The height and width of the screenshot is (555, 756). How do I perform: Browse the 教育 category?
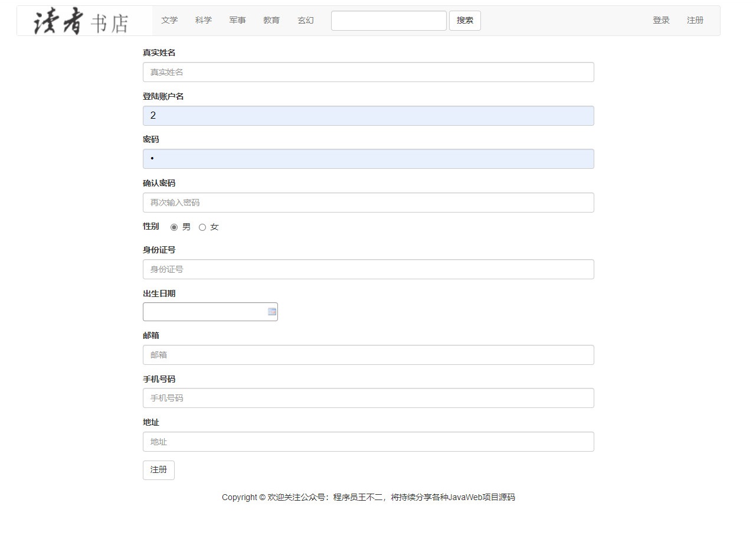click(x=271, y=21)
